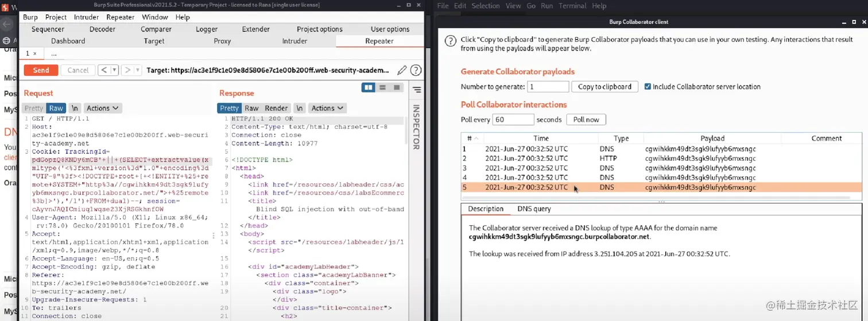Viewport: 868px width, 321px height.
Task: Select Response Render view
Action: click(276, 108)
